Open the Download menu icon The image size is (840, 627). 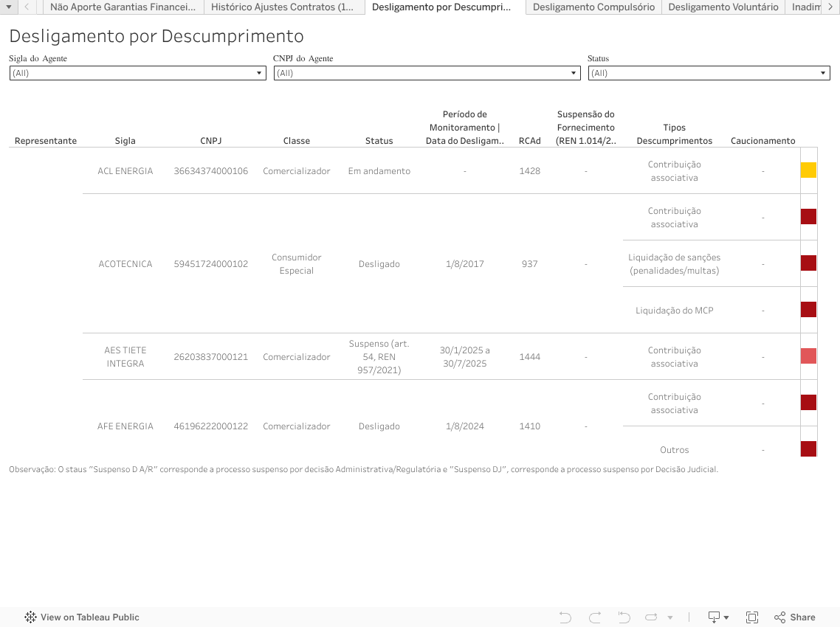(x=717, y=617)
